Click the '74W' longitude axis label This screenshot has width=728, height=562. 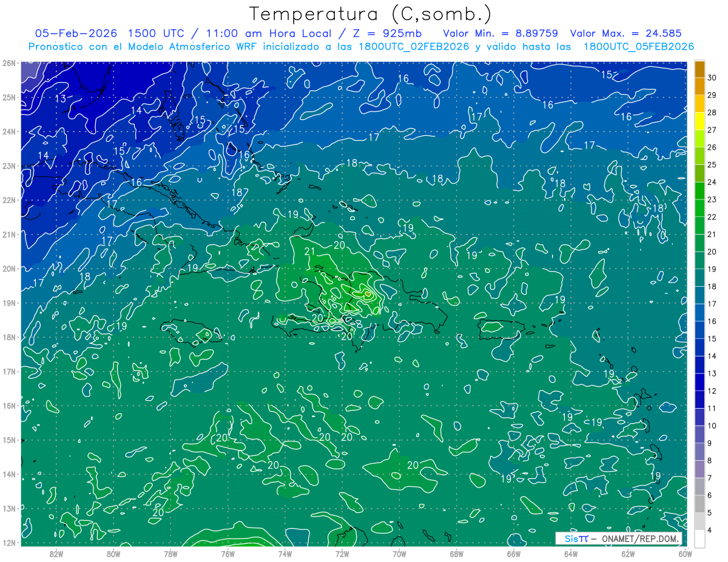[x=285, y=554]
